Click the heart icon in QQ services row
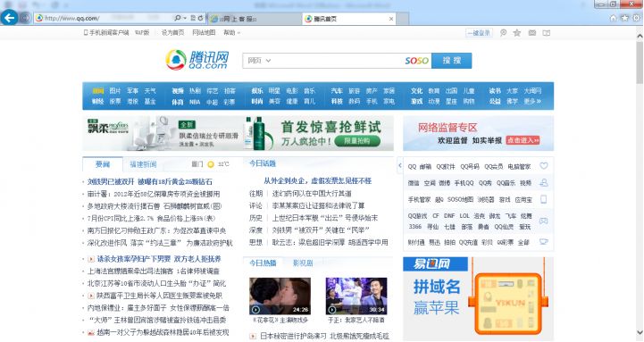 coord(544,166)
